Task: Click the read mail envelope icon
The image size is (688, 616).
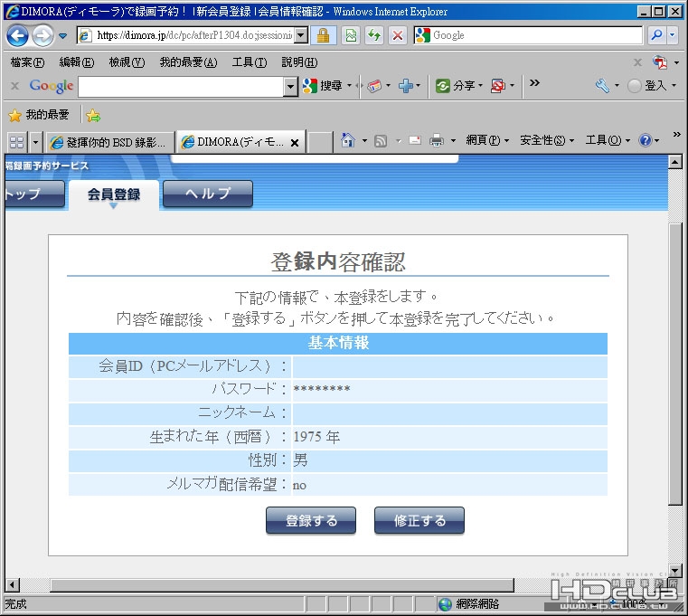Action: pos(415,140)
